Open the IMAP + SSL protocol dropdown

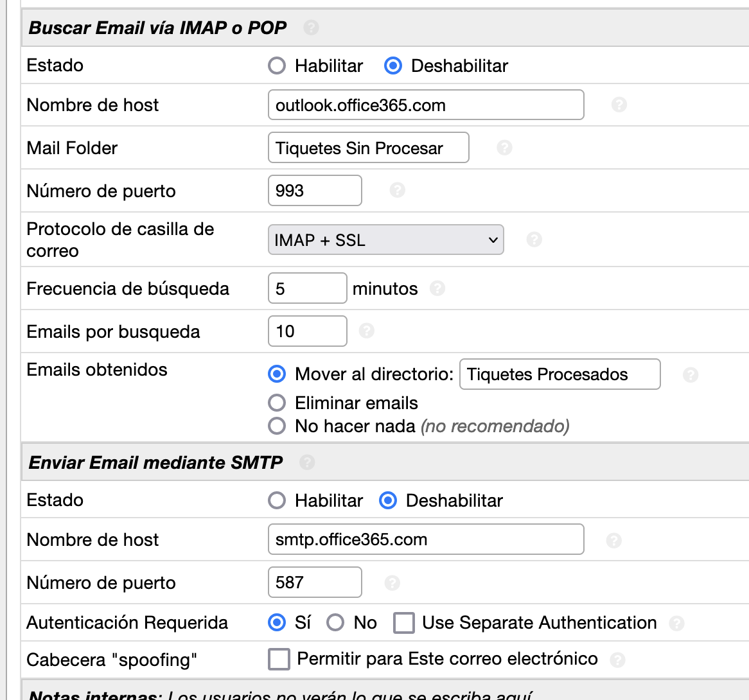[385, 240]
